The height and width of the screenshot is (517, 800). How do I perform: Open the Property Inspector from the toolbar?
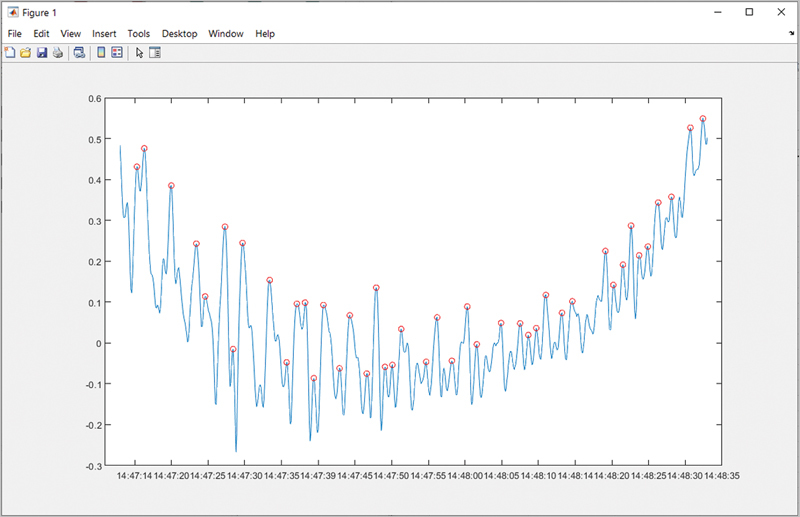pyautogui.click(x=155, y=52)
